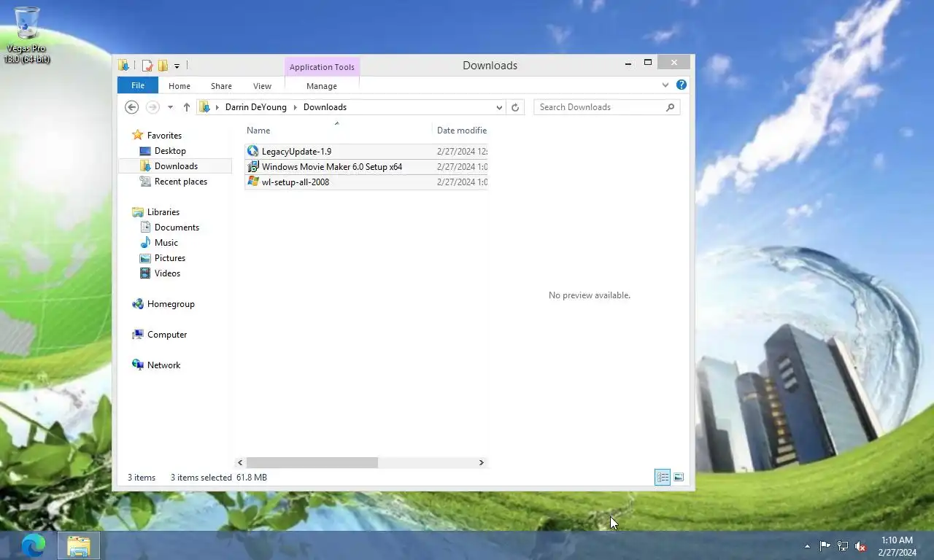Click the wl-setup-all-2008 file icon
The height and width of the screenshot is (560, 934).
253,182
